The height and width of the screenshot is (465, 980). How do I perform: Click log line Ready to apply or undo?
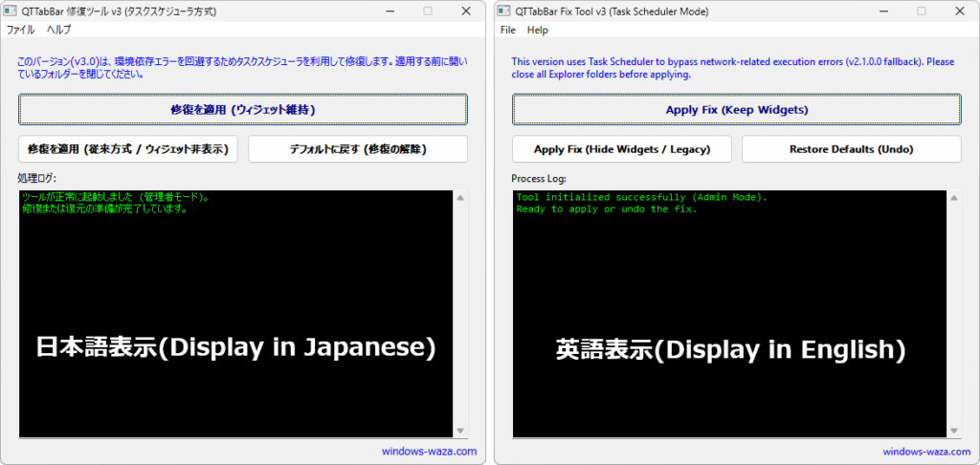click(x=606, y=209)
